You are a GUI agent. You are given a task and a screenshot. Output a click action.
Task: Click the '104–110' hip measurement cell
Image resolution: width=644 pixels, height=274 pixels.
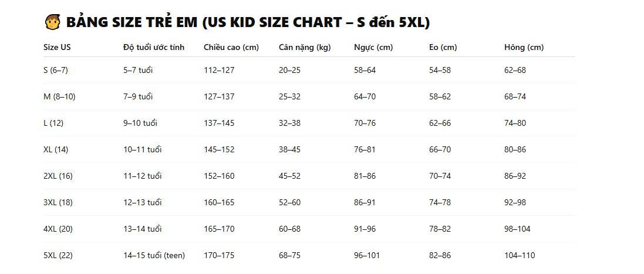520,255
